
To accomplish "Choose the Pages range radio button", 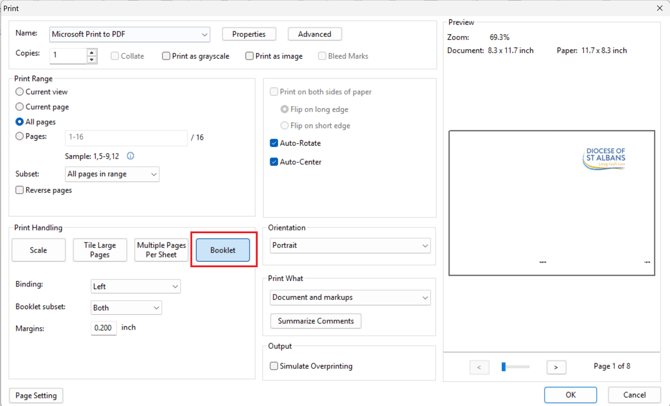I will coord(21,136).
